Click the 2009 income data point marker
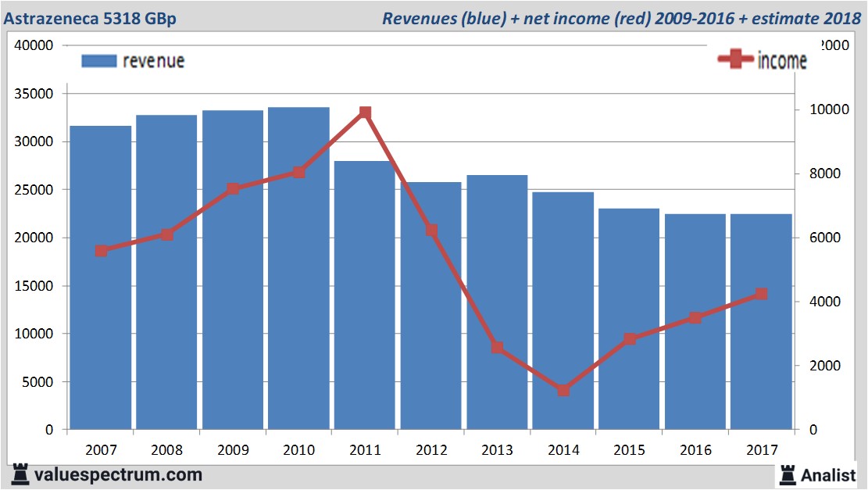The width and height of the screenshot is (868, 490). 233,188
